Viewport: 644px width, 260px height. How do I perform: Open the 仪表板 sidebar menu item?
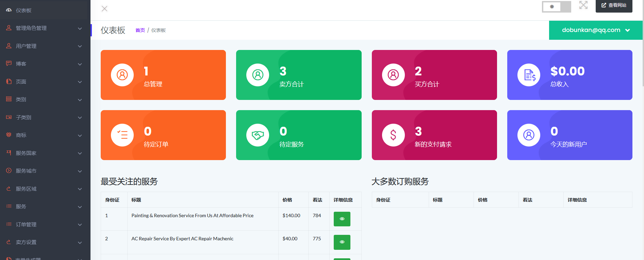(x=44, y=10)
